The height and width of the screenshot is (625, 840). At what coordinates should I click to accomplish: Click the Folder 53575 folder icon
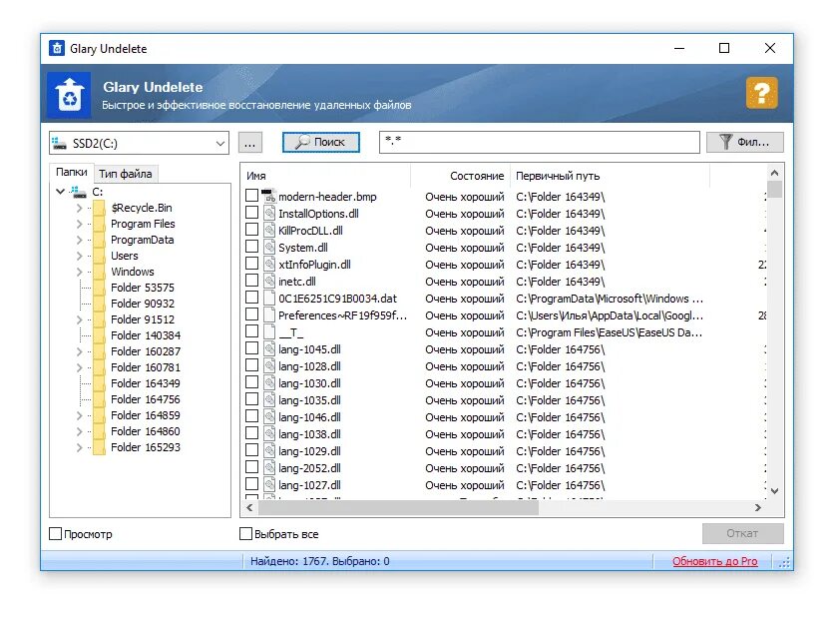coord(99,288)
